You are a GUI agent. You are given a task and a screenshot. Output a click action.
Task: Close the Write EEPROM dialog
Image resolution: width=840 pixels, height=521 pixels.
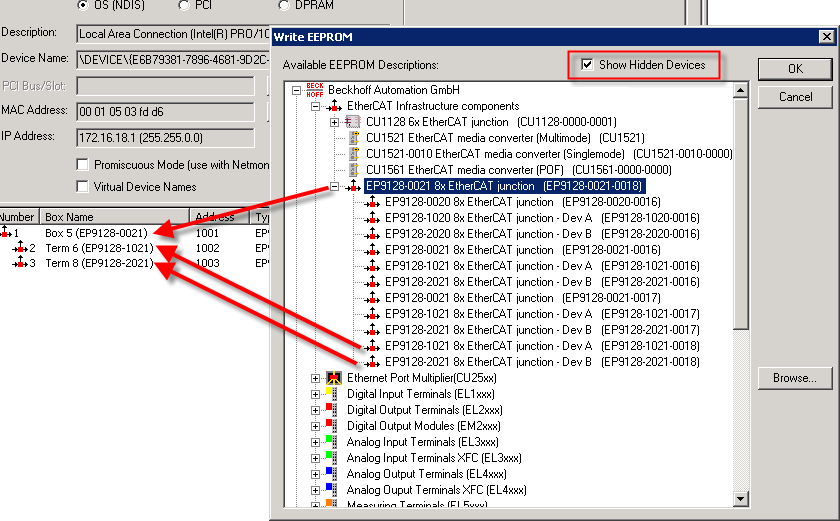pyautogui.click(x=827, y=37)
